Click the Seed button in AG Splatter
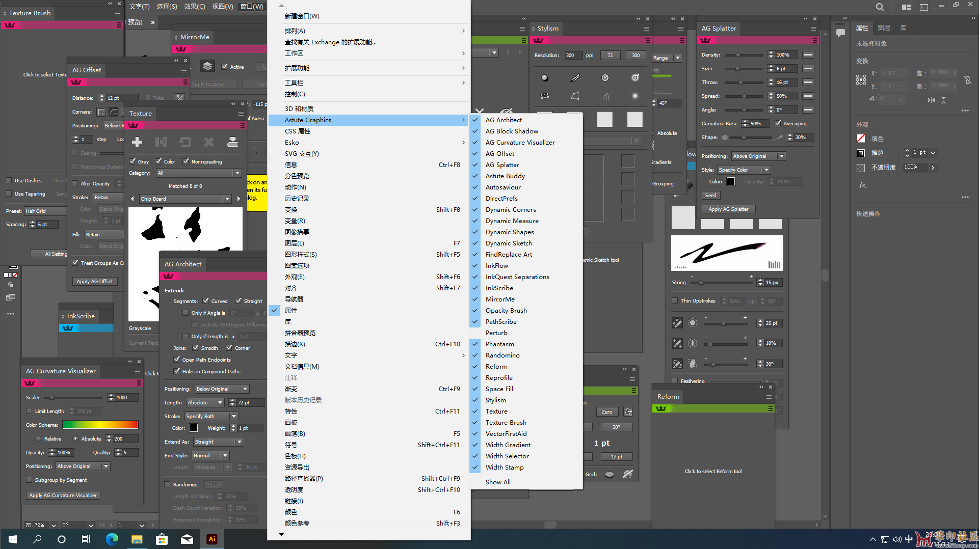 pos(710,195)
